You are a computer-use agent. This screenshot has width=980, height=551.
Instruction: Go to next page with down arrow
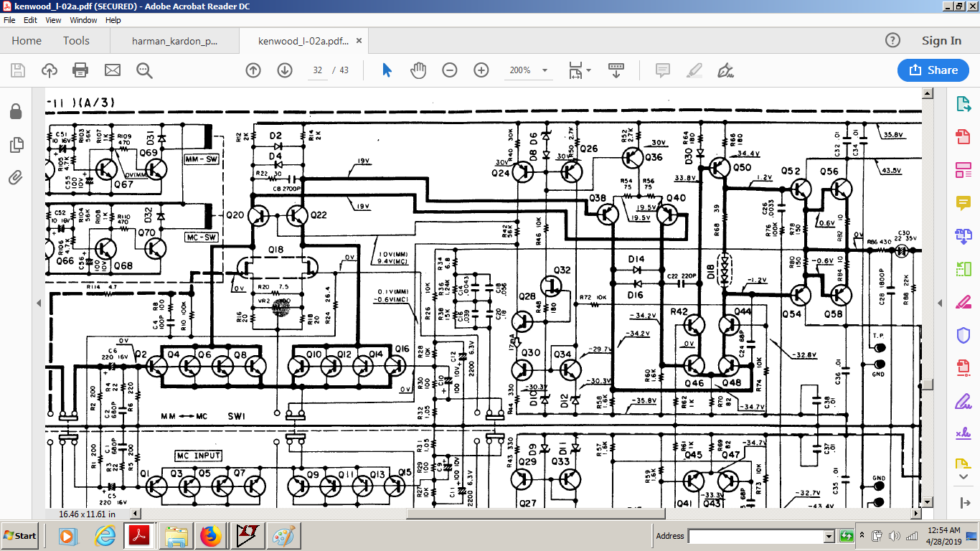(285, 70)
